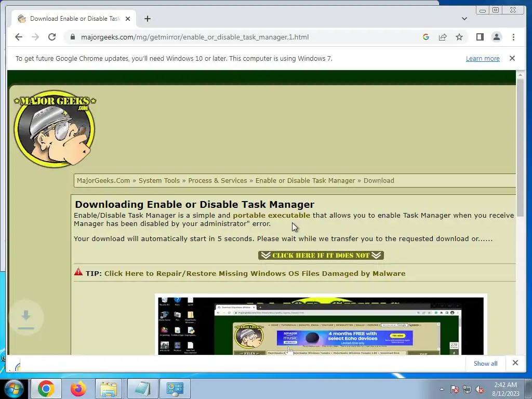Open the Chrome side panel
The image size is (532, 399).
tap(480, 37)
